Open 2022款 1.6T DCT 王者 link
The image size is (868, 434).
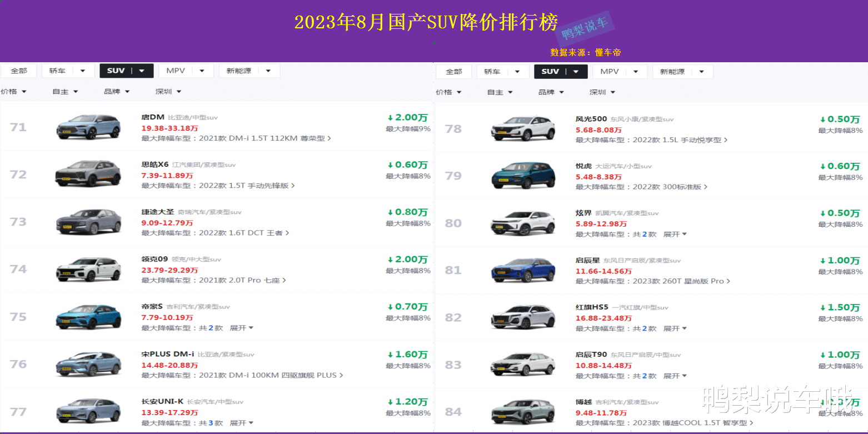pos(245,233)
